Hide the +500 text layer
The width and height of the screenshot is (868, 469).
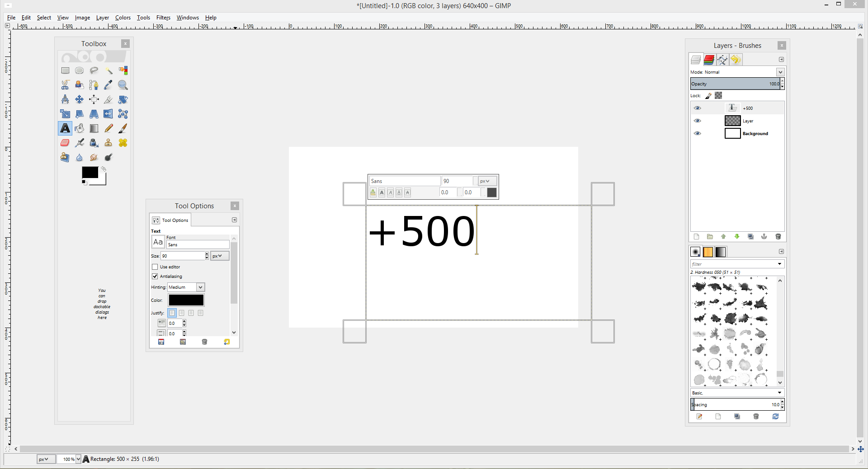pyautogui.click(x=698, y=108)
